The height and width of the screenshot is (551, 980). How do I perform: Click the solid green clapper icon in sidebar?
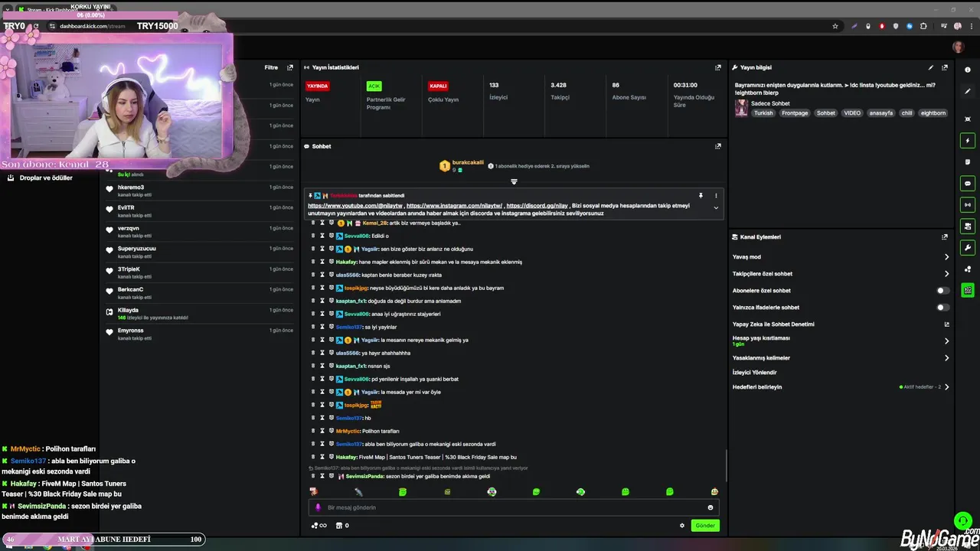click(x=968, y=290)
